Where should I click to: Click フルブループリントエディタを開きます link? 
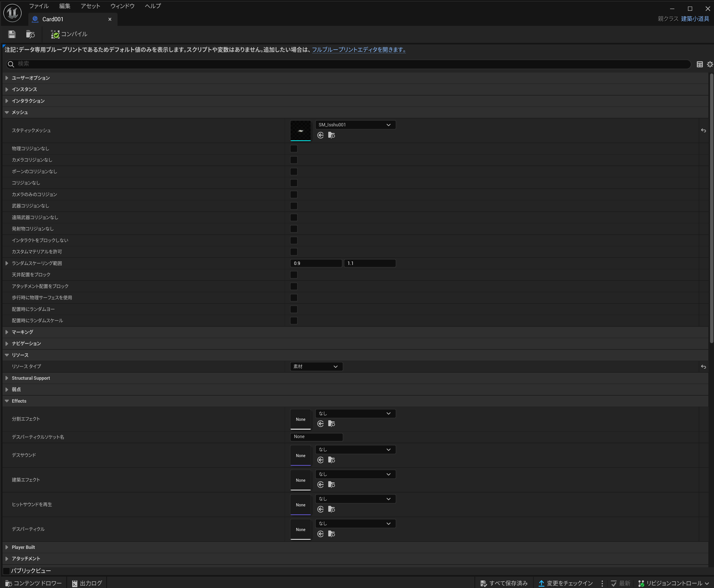[359, 50]
